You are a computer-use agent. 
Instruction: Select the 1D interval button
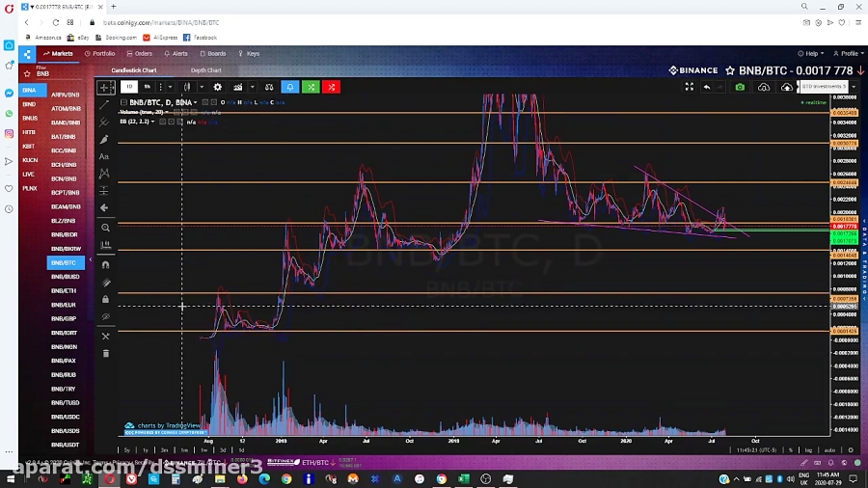tap(129, 87)
